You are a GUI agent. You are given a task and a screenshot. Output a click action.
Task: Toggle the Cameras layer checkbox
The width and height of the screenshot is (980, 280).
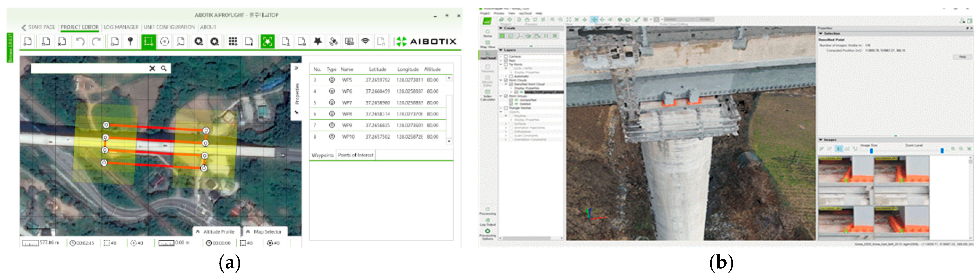tap(506, 56)
